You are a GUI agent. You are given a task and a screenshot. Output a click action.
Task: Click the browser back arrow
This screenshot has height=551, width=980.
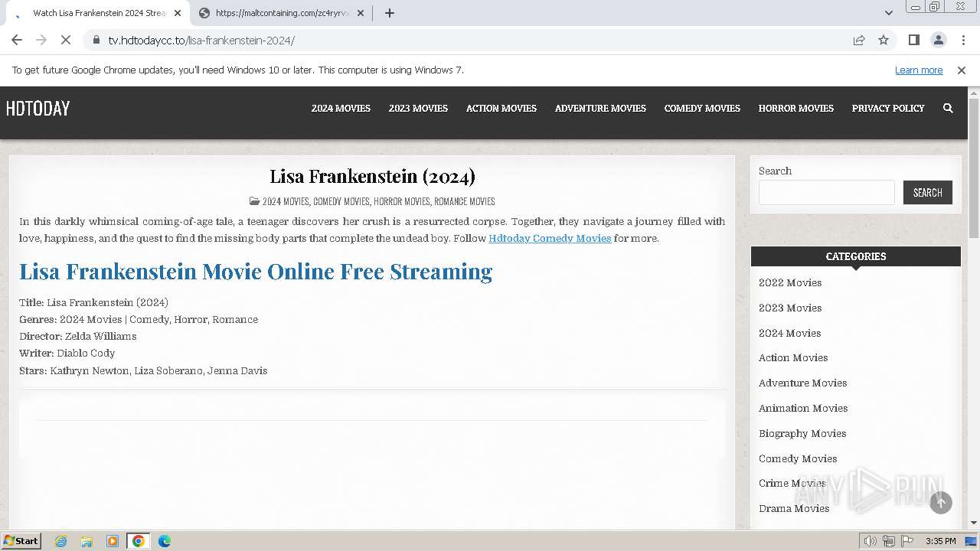coord(17,40)
